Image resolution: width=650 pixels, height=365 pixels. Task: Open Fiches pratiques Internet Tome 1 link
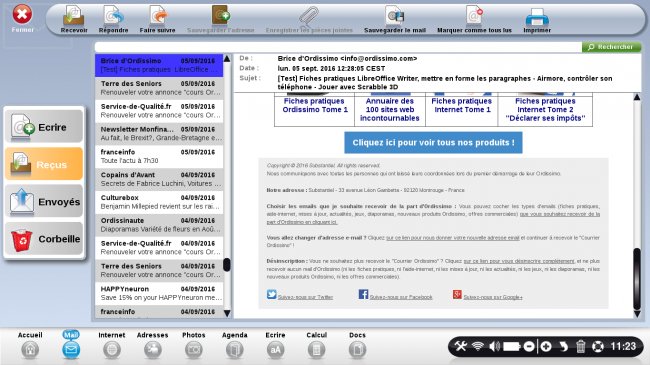[x=461, y=105]
